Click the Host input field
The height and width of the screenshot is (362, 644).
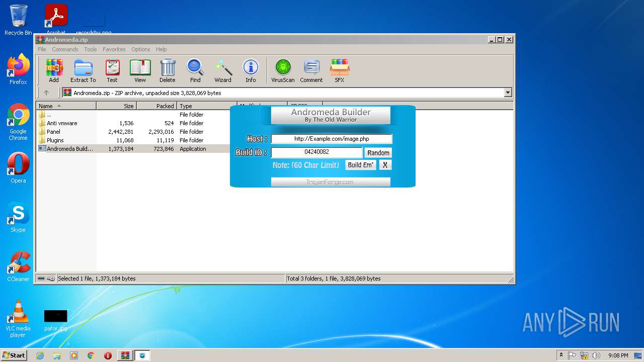point(332,139)
